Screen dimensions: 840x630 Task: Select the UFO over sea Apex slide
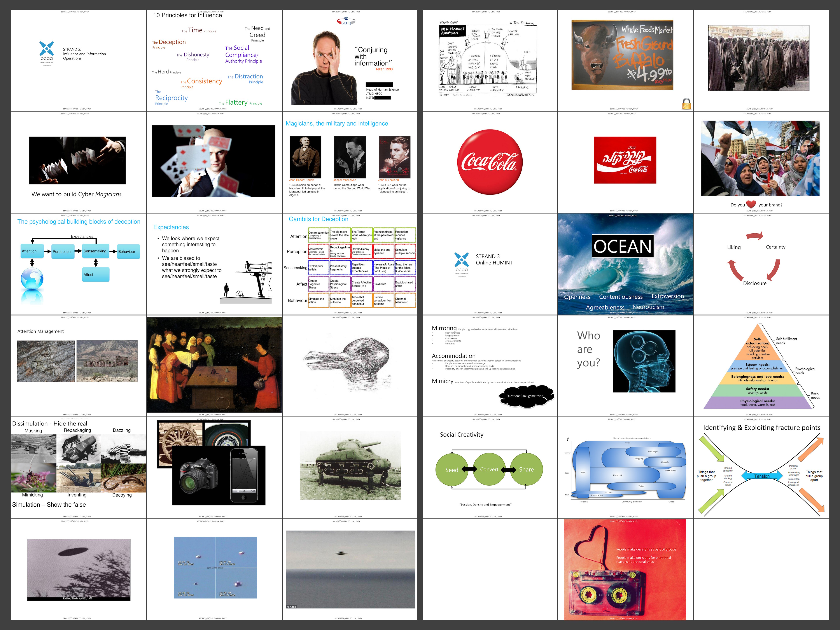pos(350,570)
